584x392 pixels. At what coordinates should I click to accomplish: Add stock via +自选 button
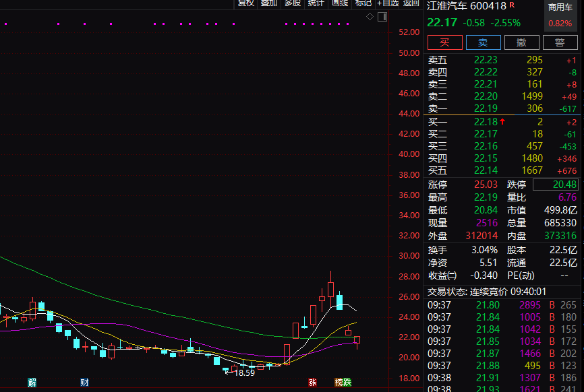point(387,3)
